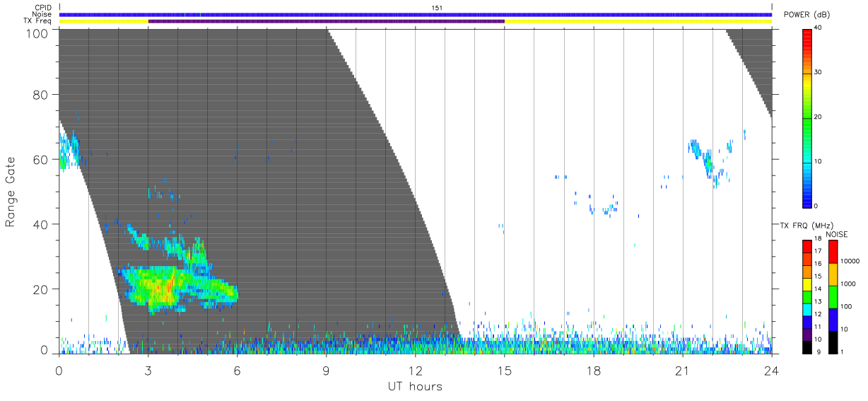Click the cyan band in TX FRQ colorbar
This screenshot has width=868, height=401.
807,309
